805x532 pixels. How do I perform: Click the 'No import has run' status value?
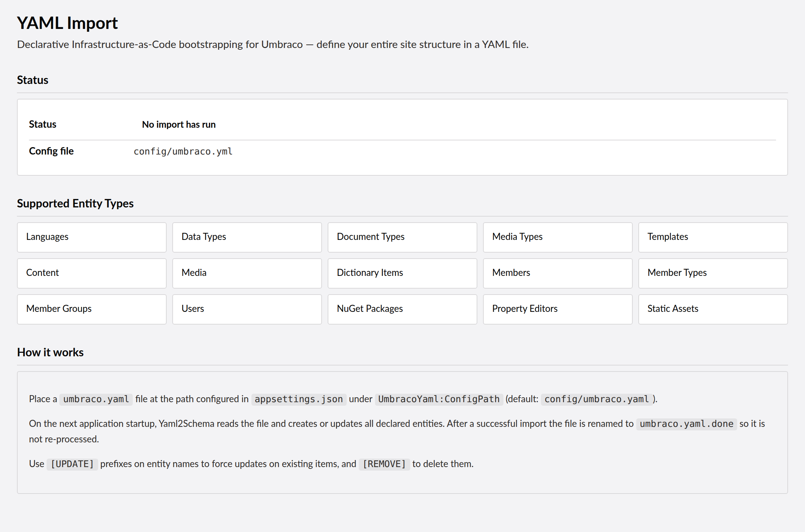[179, 125]
